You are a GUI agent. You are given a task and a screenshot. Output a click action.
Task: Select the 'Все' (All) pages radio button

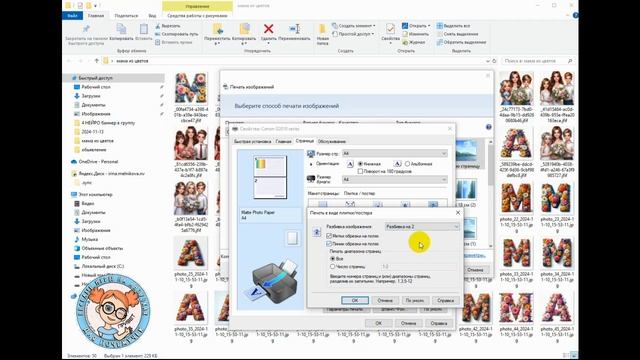click(332, 259)
